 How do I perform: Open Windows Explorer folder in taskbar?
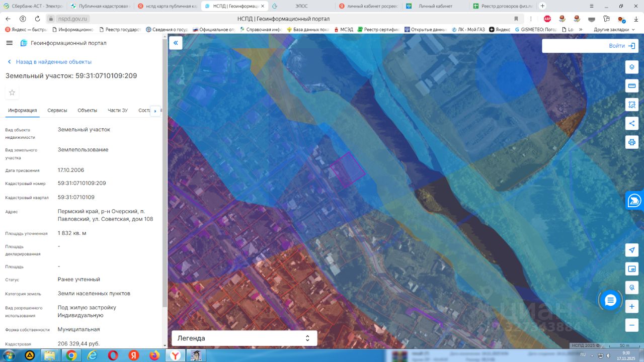pyautogui.click(x=50, y=355)
